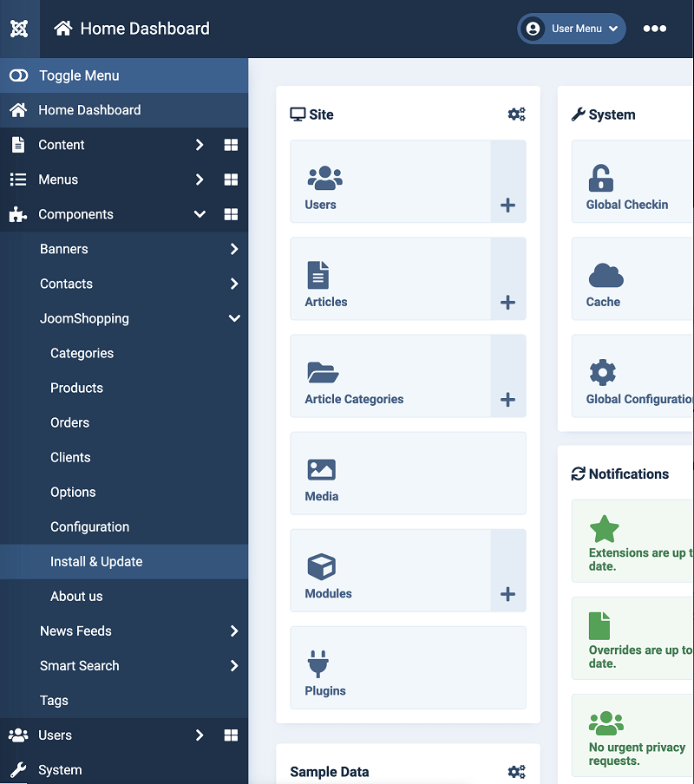Click the Cache cloud icon tile

click(x=632, y=278)
